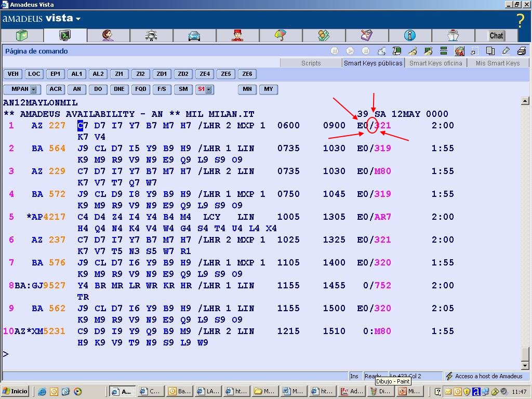Open the Dibujo - Paint taskbar item
The height and width of the screenshot is (399, 532).
click(x=380, y=391)
